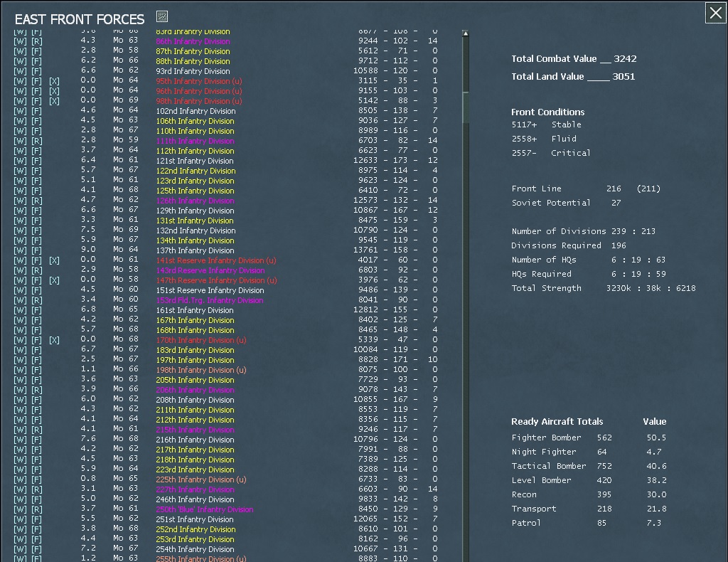Screen dimensions: 728x562
Task: Toggle the [F] flag of 121st Infantry Division
Action: pyautogui.click(x=37, y=161)
